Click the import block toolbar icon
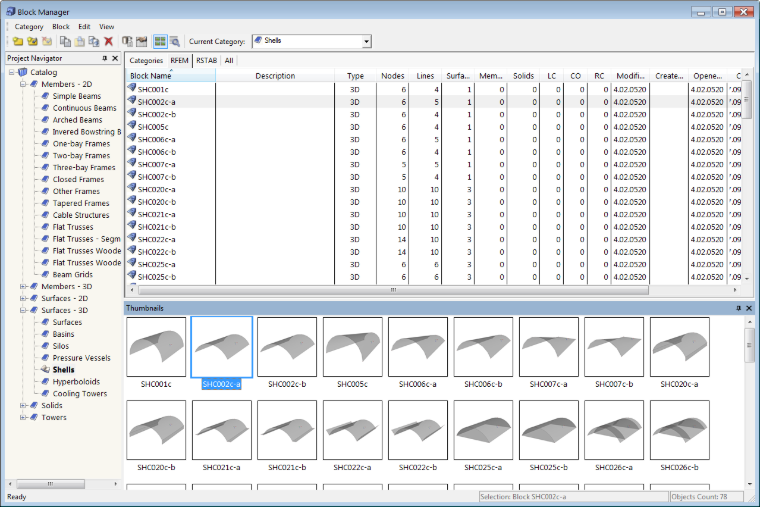 [x=142, y=42]
